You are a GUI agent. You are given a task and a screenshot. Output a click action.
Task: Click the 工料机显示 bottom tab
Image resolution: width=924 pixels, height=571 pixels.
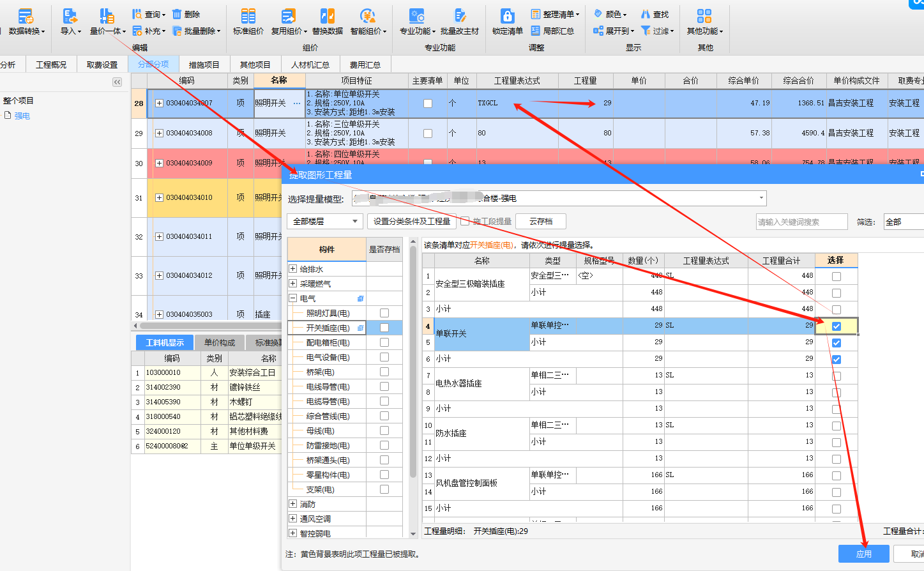point(164,342)
